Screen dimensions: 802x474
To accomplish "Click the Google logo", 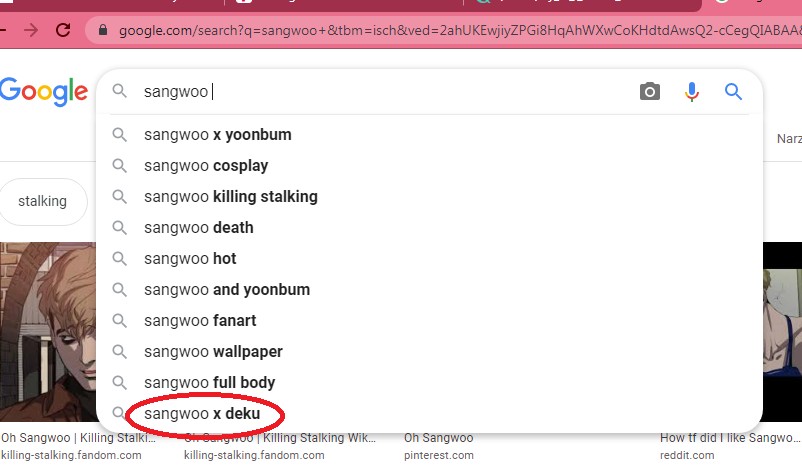I will coord(43,91).
